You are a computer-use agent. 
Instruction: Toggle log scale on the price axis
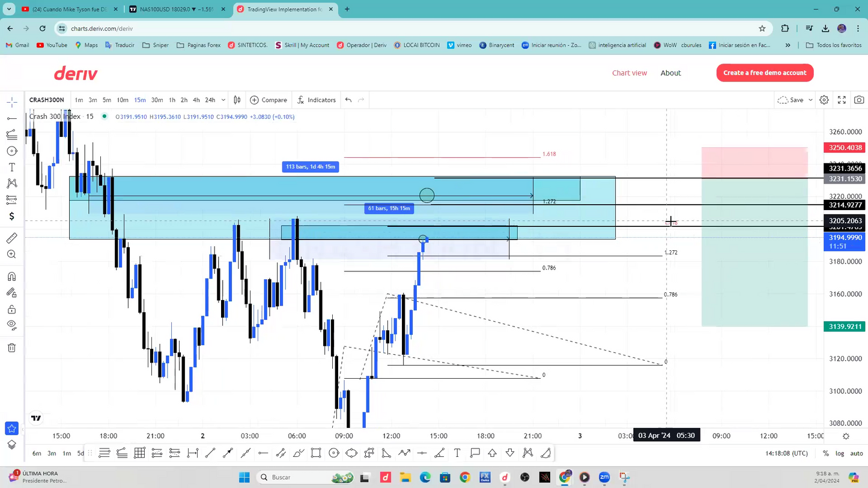click(x=840, y=453)
